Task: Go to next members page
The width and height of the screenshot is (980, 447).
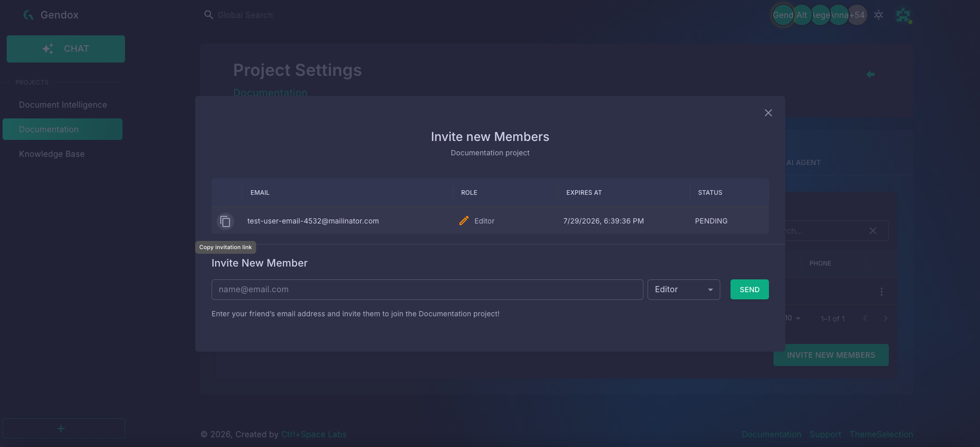Action: pos(885,318)
